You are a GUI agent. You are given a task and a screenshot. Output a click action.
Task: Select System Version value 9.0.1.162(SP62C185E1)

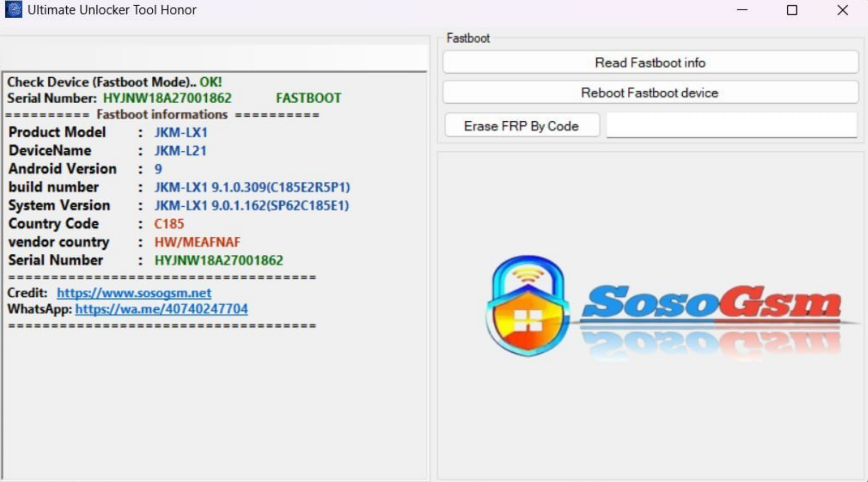280,206
